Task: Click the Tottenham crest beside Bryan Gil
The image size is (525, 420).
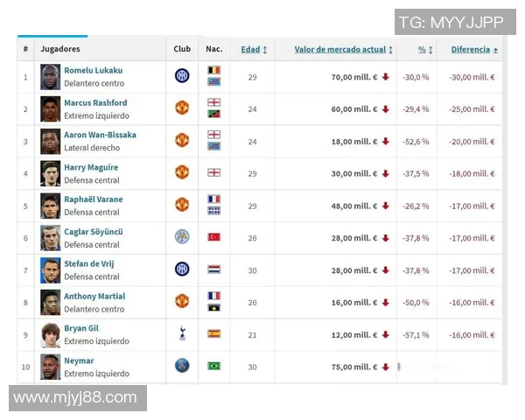Action: [x=182, y=332]
